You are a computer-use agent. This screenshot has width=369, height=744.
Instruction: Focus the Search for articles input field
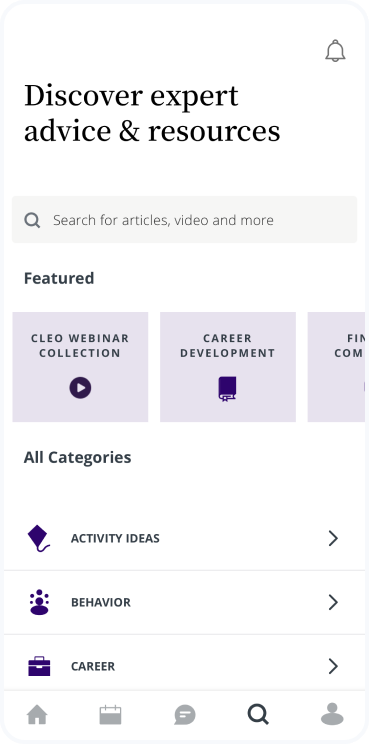click(184, 220)
